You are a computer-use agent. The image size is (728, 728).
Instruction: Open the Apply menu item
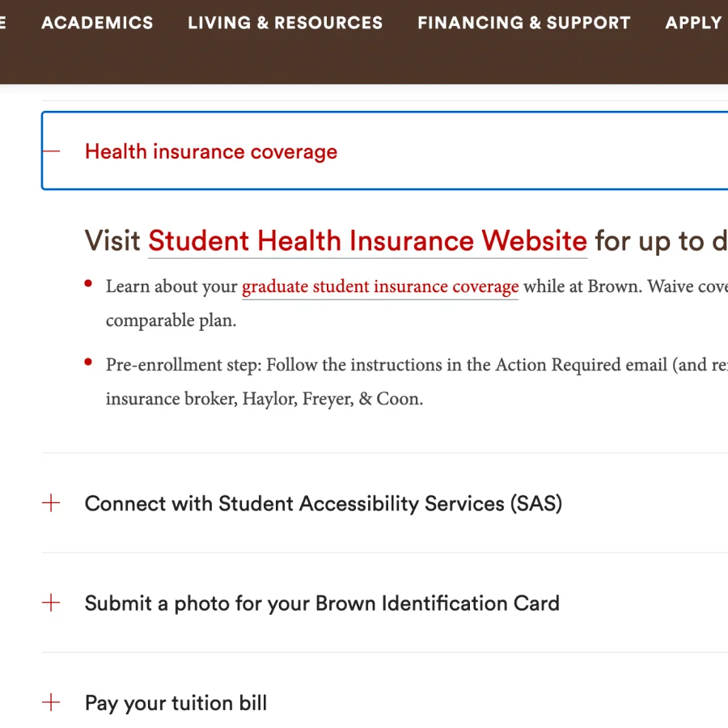click(694, 23)
